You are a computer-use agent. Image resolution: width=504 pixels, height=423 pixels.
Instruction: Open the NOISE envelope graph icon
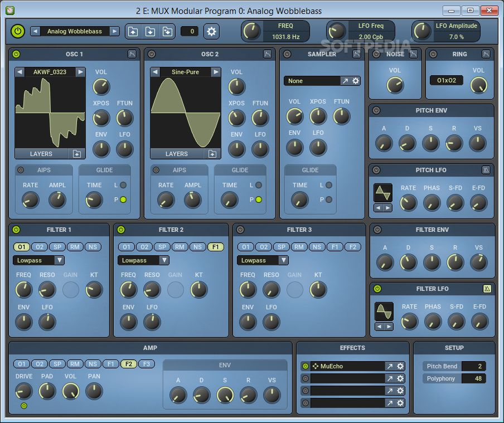point(414,54)
